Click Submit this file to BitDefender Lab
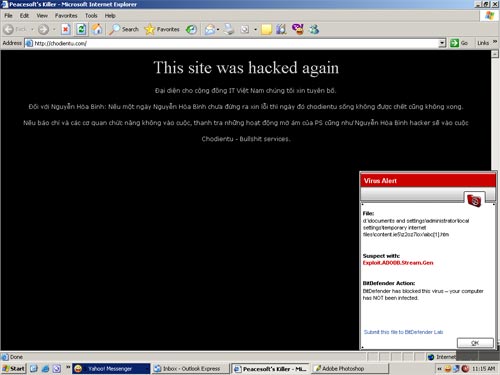500x375 pixels. (x=403, y=332)
